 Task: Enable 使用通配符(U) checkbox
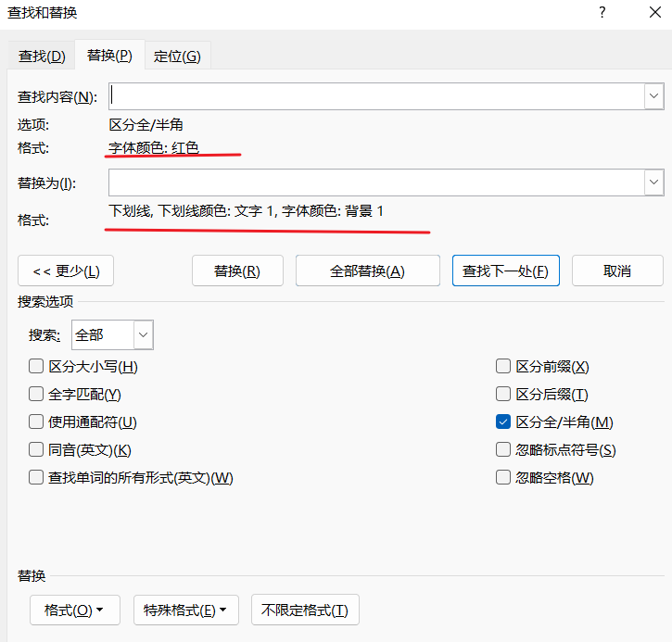click(36, 422)
